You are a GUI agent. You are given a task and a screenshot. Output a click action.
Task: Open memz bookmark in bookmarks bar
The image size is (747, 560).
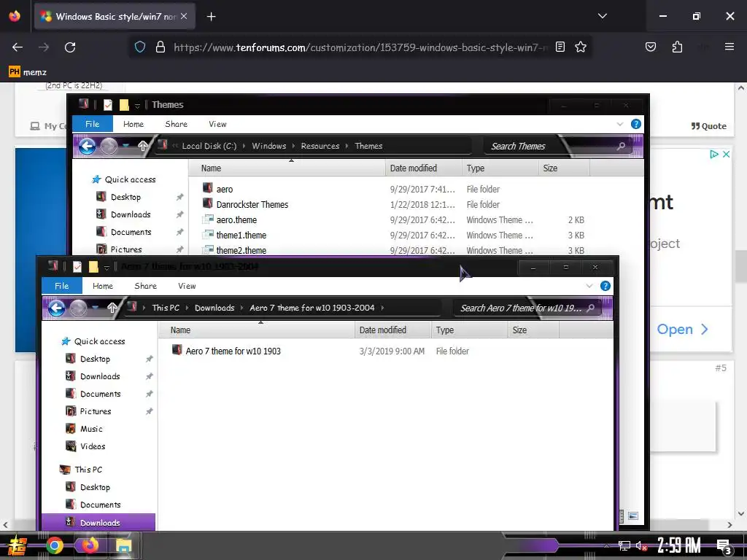[x=28, y=72]
